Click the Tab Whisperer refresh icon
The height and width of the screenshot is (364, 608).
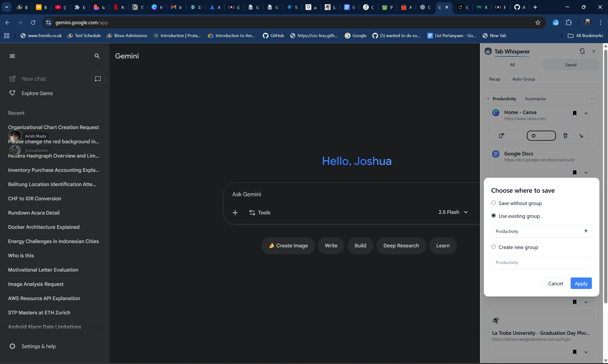click(582, 51)
